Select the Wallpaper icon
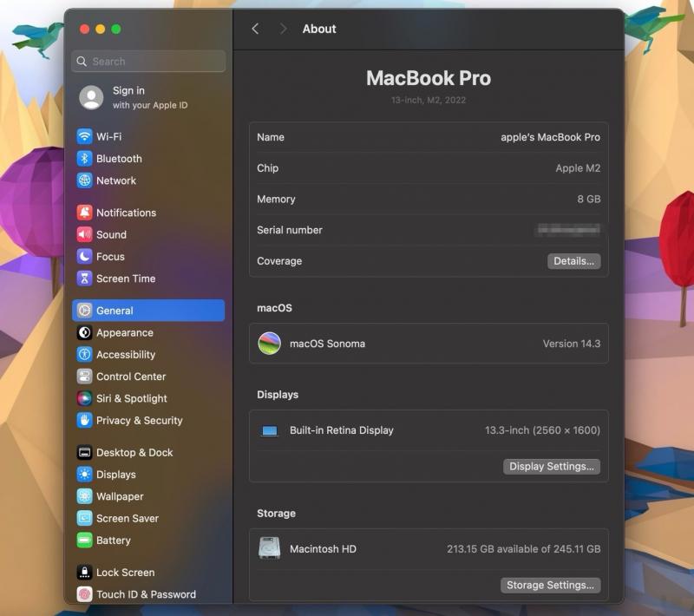The image size is (694, 616). (x=84, y=496)
